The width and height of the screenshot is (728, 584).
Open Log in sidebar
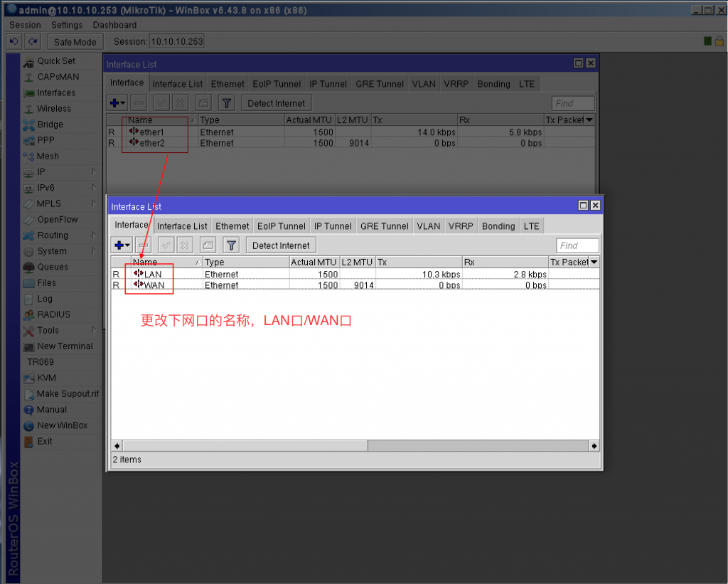click(x=45, y=298)
